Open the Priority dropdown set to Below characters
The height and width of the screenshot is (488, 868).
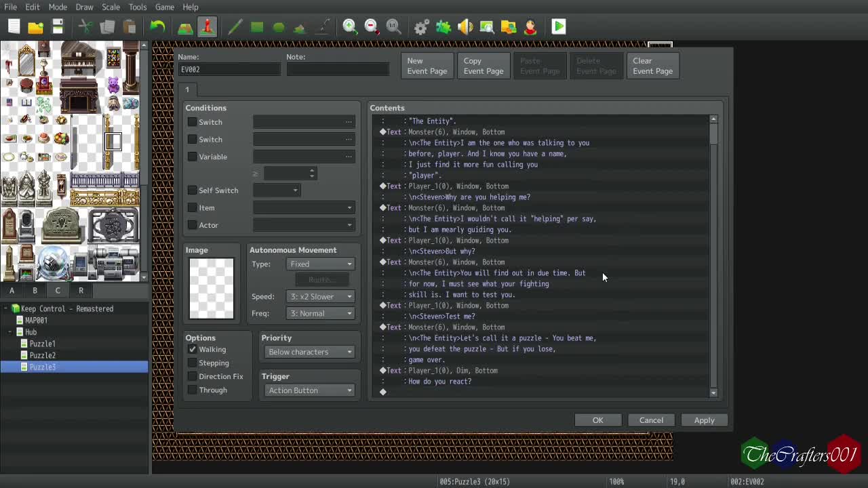point(309,352)
